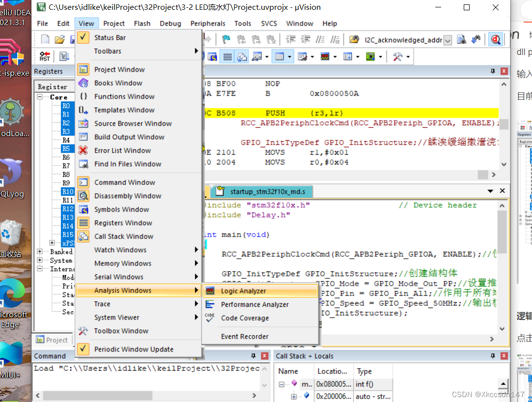Click the incremental find icon after combo box
This screenshot has width=532, height=402.
(x=476, y=40)
